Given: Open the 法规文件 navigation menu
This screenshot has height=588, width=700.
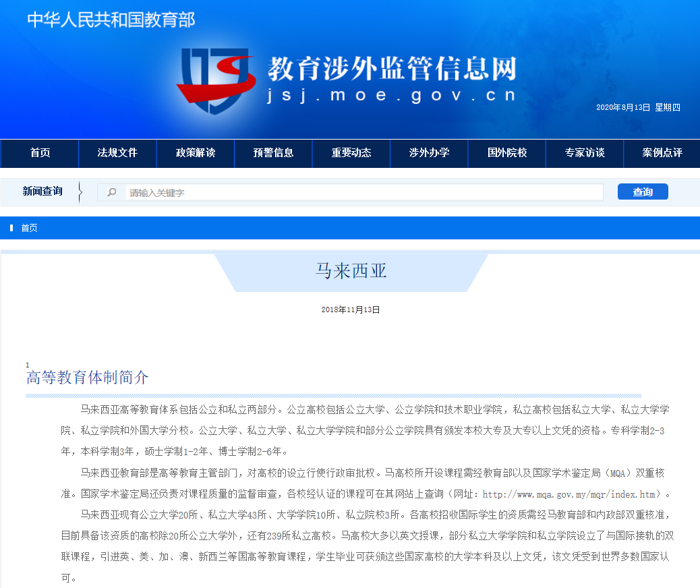Looking at the screenshot, I should click(117, 153).
